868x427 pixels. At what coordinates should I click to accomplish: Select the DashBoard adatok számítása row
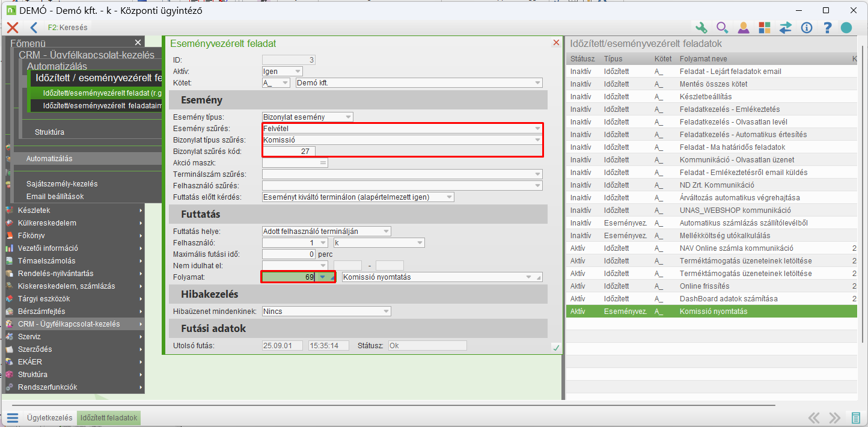point(712,299)
